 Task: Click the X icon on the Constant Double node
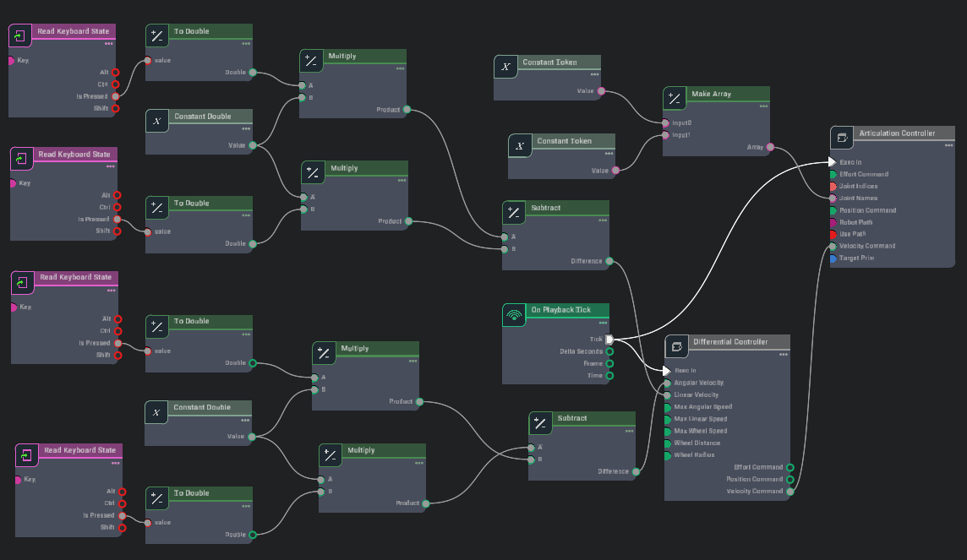point(156,121)
